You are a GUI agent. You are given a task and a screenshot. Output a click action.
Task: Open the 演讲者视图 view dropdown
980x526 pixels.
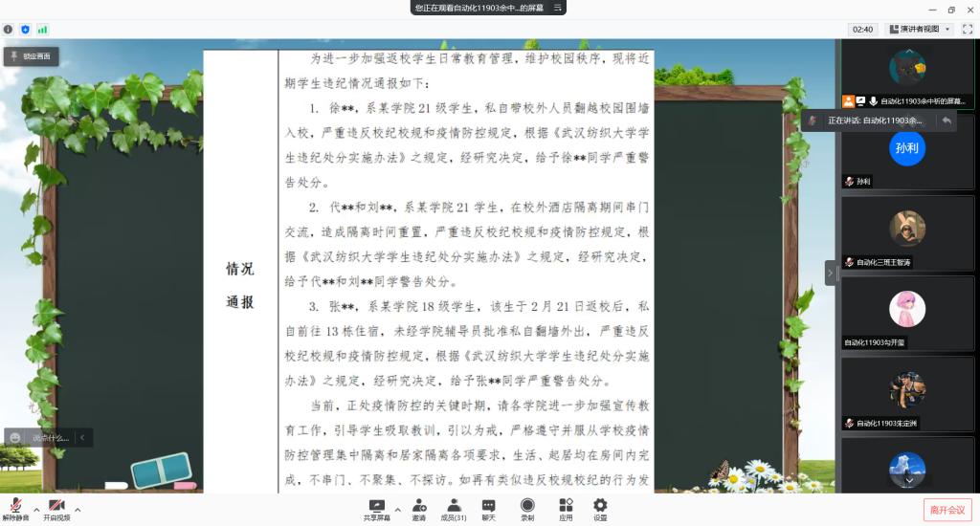pyautogui.click(x=919, y=30)
